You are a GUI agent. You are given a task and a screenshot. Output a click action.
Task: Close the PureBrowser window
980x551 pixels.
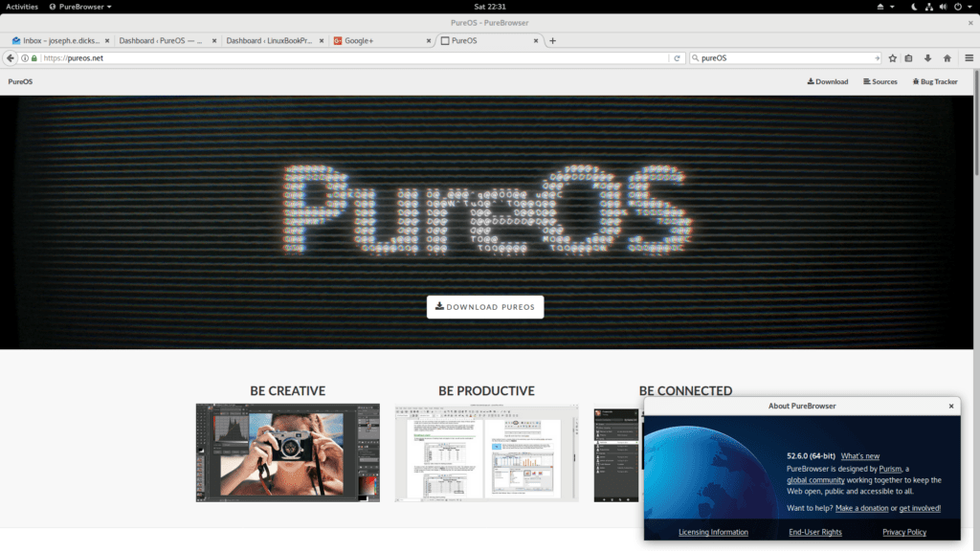970,23
